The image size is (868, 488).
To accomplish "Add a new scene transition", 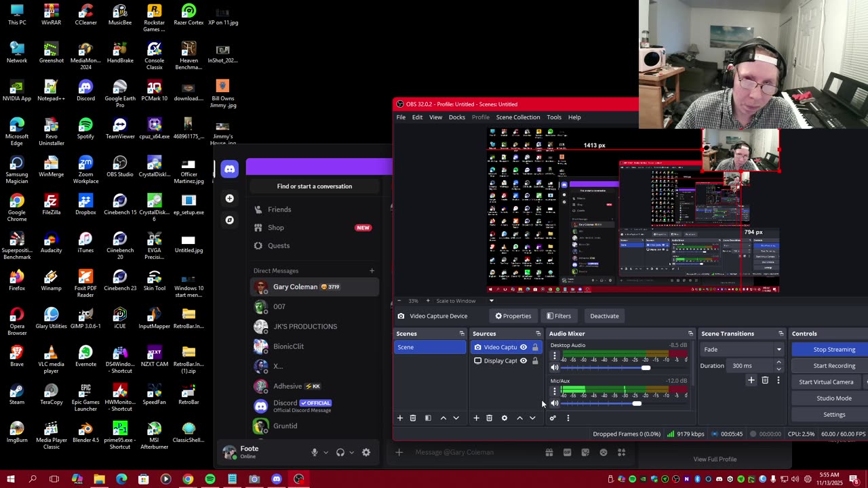I will [751, 381].
